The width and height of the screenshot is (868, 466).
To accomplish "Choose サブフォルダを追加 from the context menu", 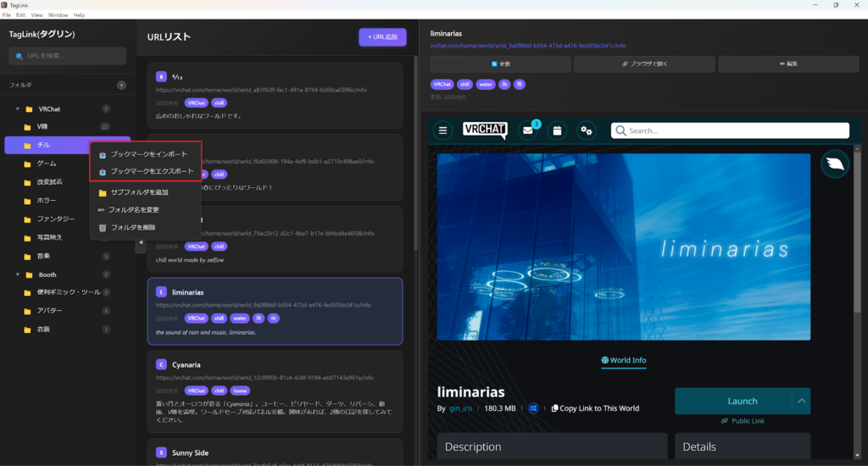I will coord(145,192).
